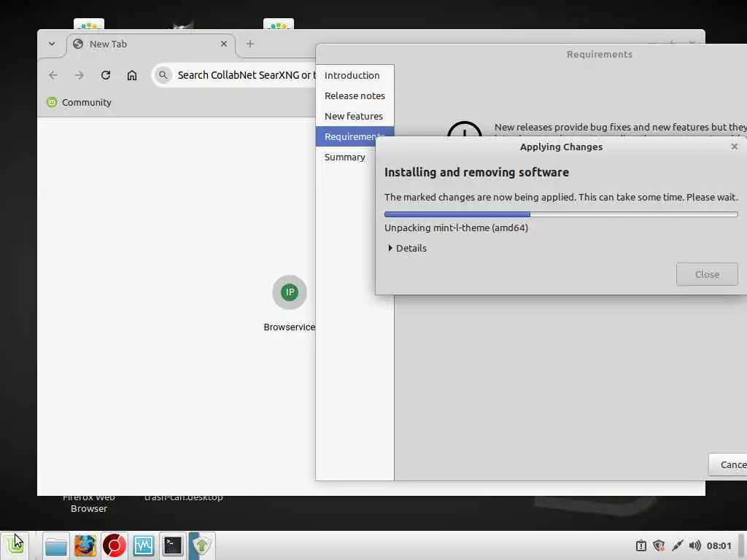Image resolution: width=747 pixels, height=560 pixels.
Task: Reload the browser page
Action: [x=106, y=75]
